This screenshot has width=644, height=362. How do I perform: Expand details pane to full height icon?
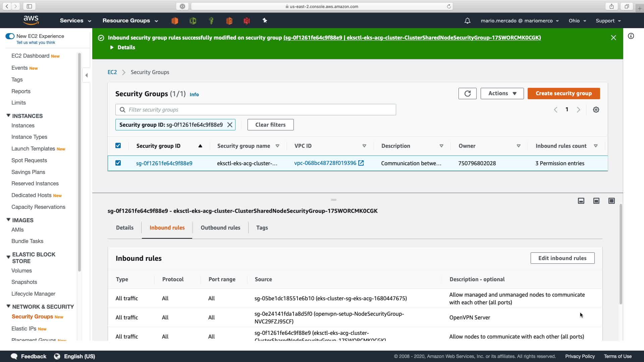(x=611, y=201)
